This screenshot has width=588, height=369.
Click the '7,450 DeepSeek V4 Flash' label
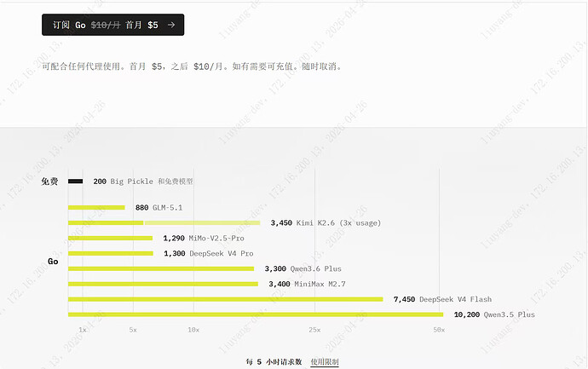point(442,299)
